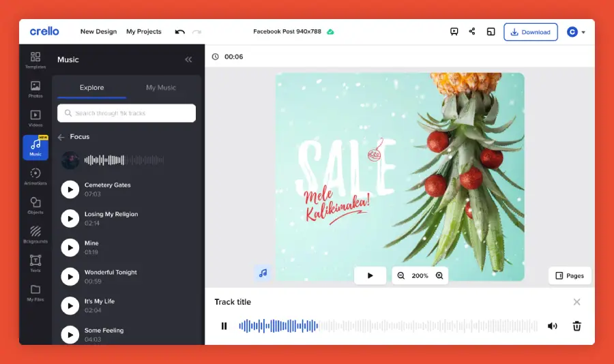The height and width of the screenshot is (364, 614).
Task: Click the Crello logo
Action: 44,31
